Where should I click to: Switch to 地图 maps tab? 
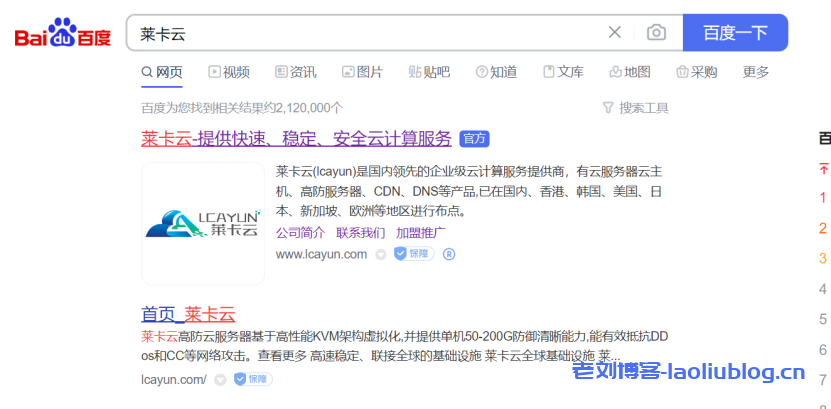(630, 72)
